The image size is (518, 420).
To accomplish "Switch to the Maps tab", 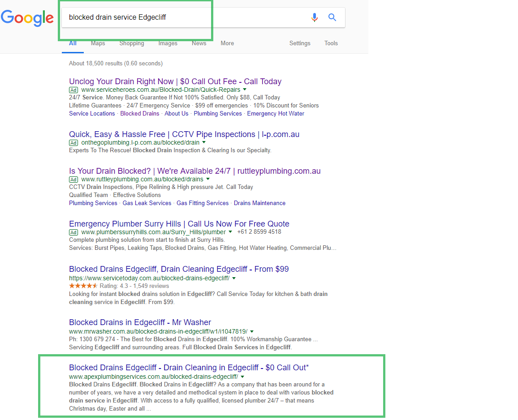I will click(x=98, y=43).
